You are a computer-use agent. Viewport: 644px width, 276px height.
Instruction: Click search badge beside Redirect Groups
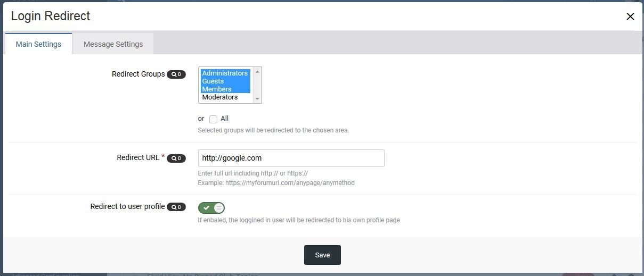[x=176, y=74]
